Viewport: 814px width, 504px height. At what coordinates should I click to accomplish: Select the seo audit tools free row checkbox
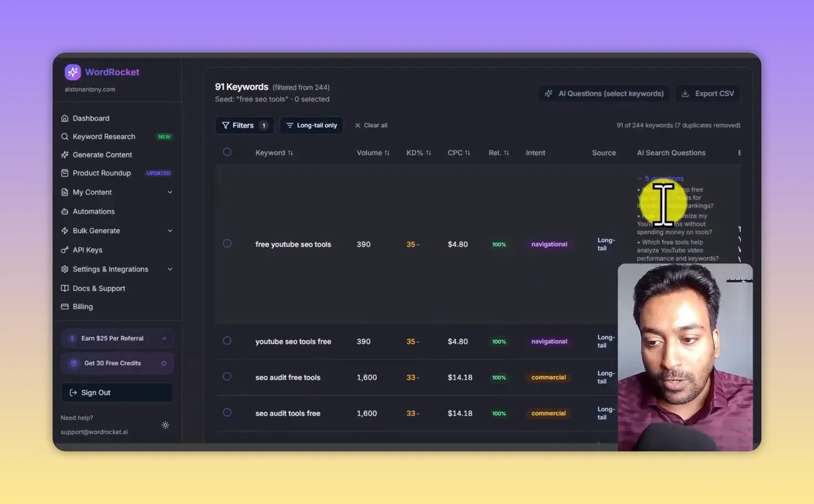pos(227,413)
